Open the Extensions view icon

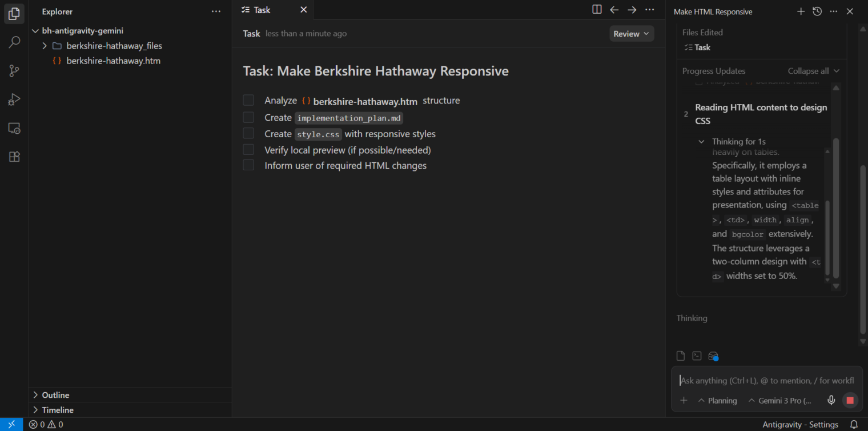coord(14,157)
